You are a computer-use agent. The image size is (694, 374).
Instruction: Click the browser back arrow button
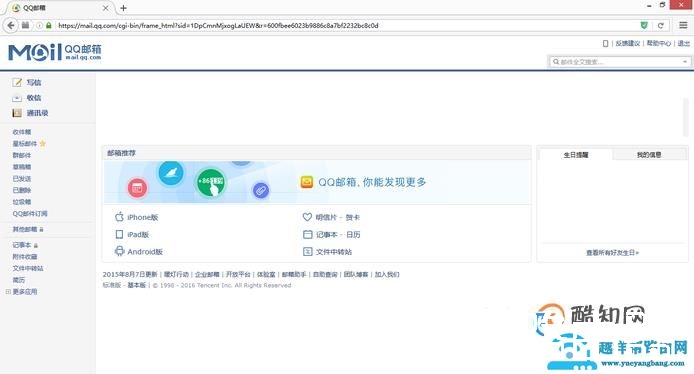[11, 25]
